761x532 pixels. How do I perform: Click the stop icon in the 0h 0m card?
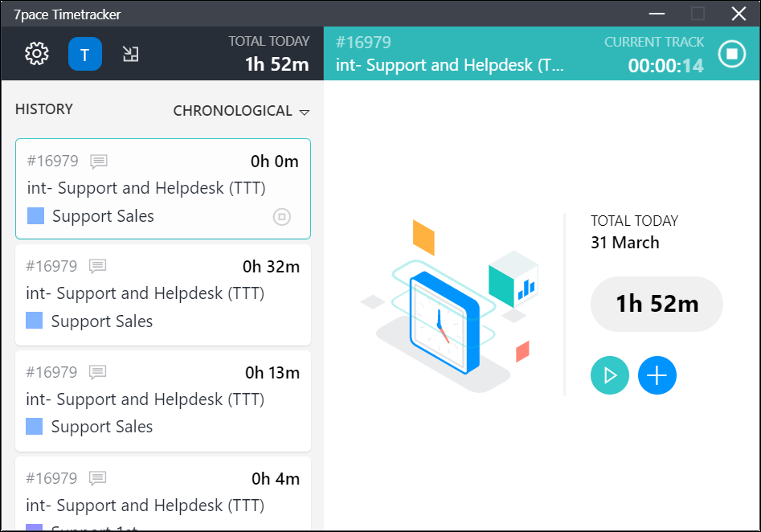coord(282,216)
